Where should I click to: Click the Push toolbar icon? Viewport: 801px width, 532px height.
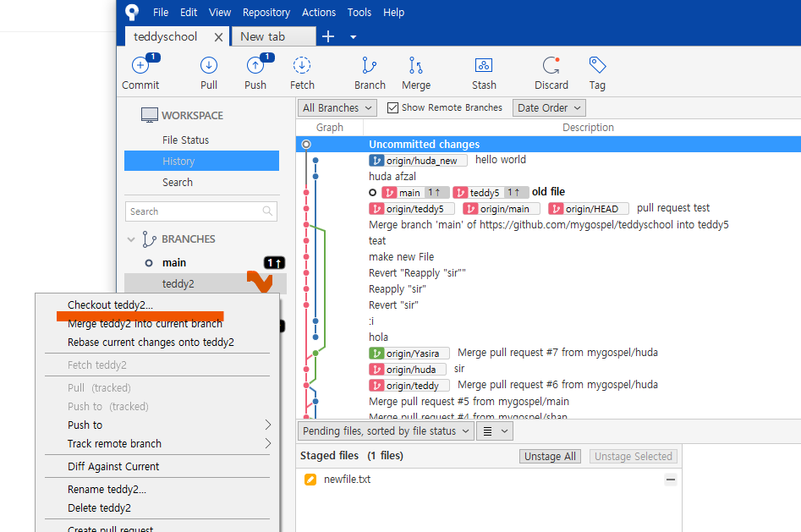point(255,66)
